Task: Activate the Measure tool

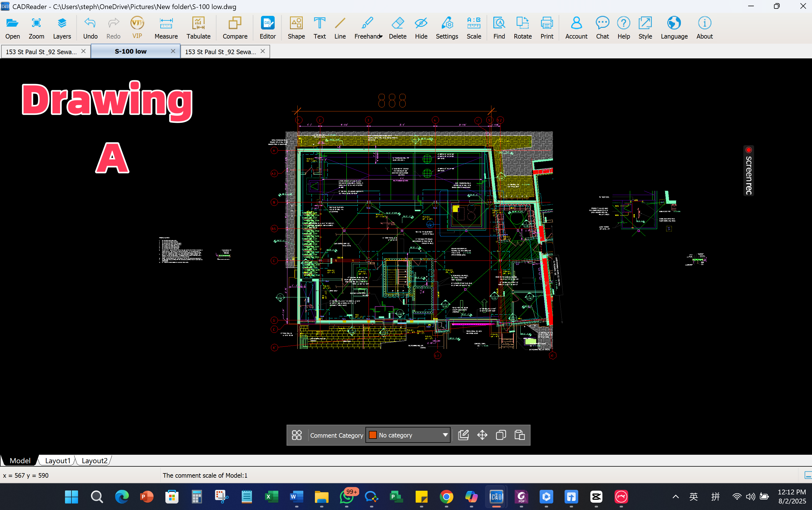Action: 166,28
